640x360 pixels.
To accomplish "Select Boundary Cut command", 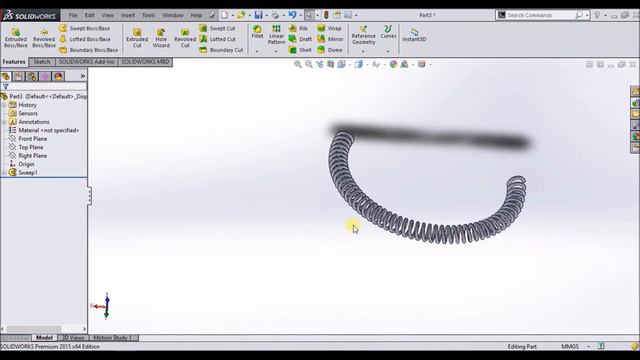I will (x=221, y=50).
